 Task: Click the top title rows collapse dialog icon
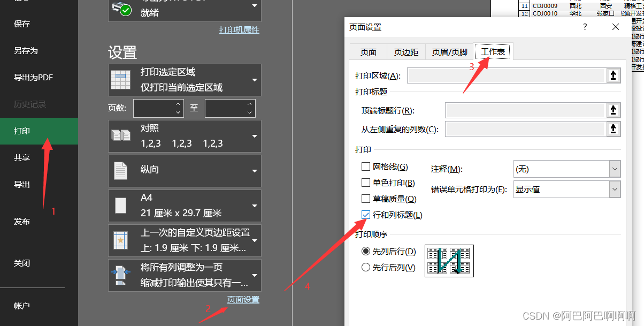click(613, 110)
